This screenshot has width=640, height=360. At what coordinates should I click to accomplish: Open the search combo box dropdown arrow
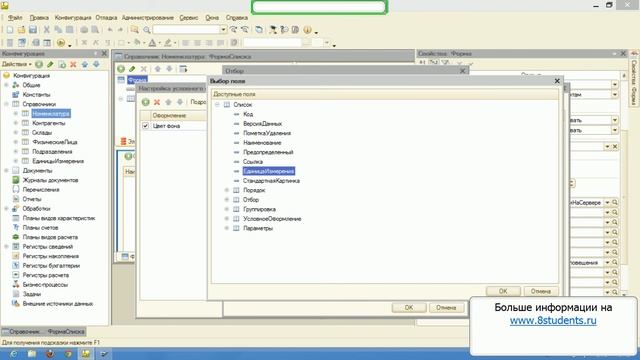pos(223,30)
